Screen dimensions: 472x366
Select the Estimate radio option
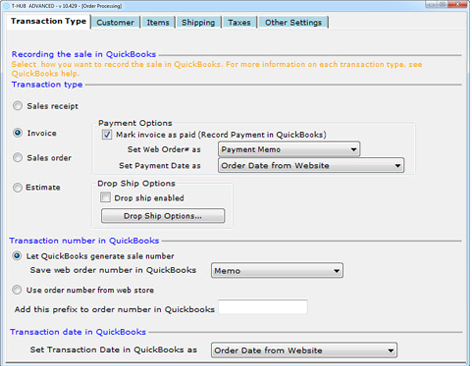click(x=18, y=187)
